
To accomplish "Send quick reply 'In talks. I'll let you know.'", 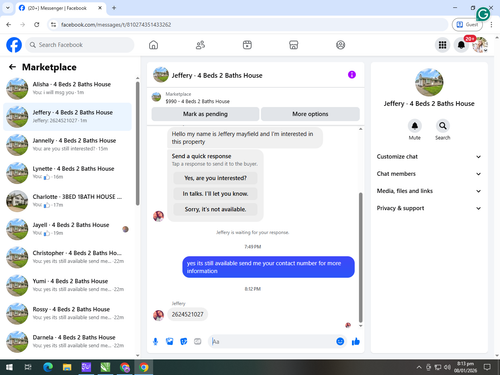I will 215,194.
